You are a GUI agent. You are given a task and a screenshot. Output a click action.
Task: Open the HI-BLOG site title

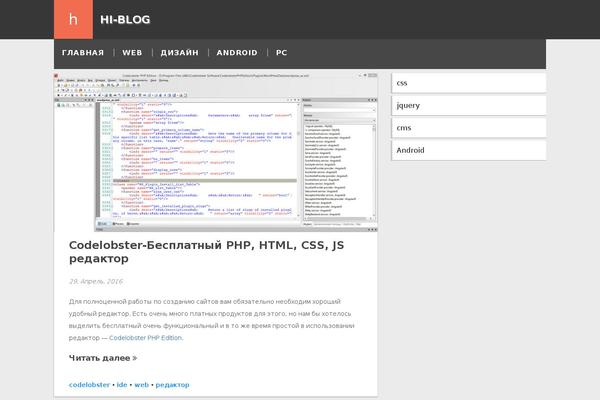click(x=125, y=20)
